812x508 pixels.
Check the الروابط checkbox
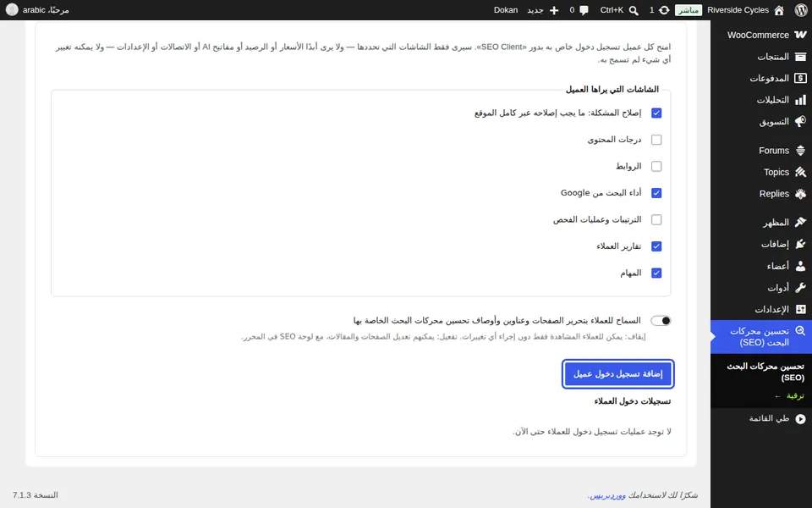656,167
